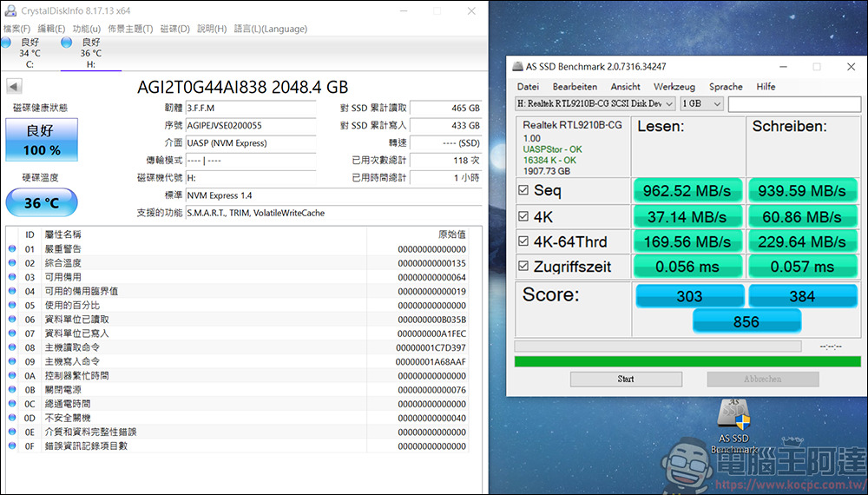
Task: Click the write score 384
Action: point(802,296)
